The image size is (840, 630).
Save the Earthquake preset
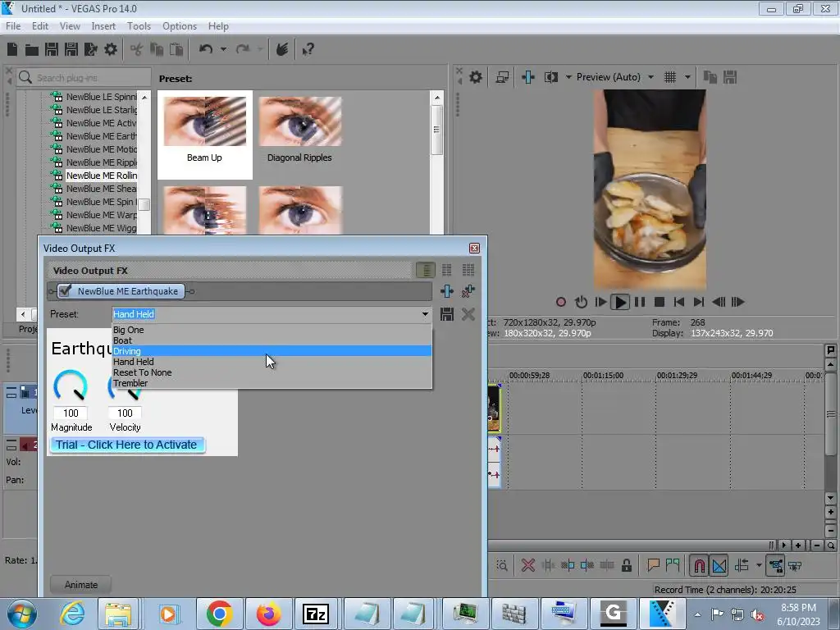[447, 314]
